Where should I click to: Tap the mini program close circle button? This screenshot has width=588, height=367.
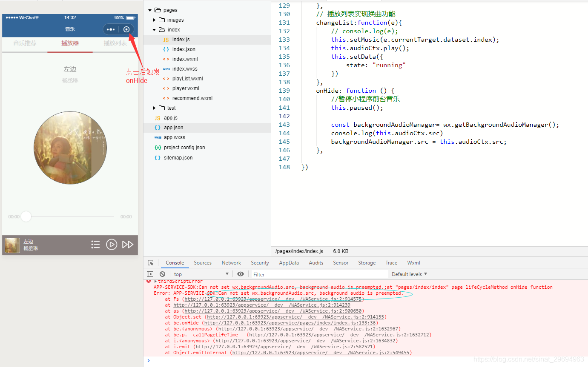pyautogui.click(x=126, y=29)
